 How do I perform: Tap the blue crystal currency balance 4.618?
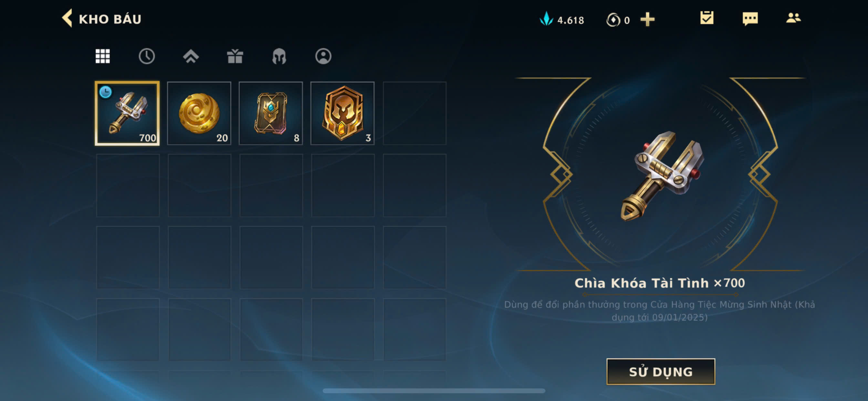pyautogui.click(x=562, y=20)
